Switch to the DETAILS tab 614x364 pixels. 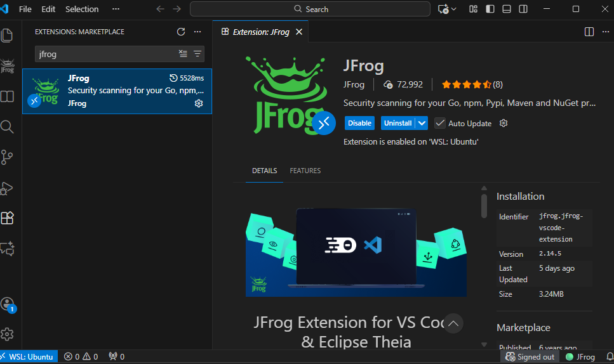click(264, 171)
